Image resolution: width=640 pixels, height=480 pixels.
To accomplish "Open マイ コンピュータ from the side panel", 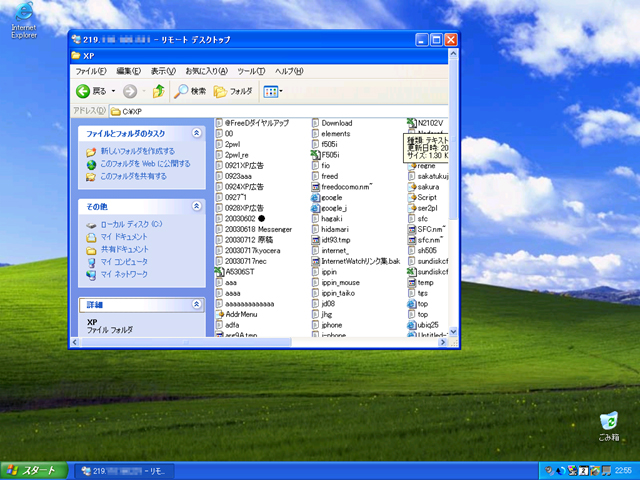I will [123, 261].
